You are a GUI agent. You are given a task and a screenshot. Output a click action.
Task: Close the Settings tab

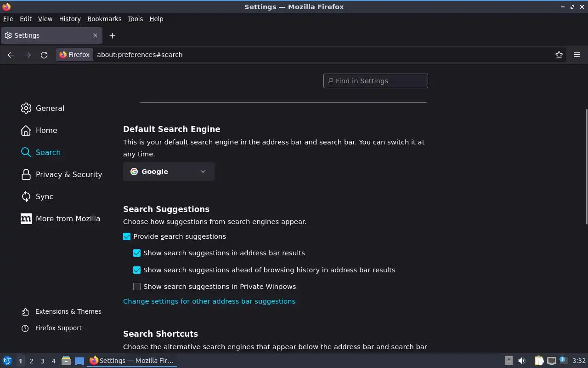[95, 35]
